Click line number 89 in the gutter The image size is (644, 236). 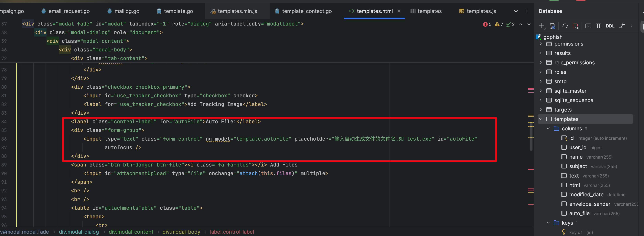pyautogui.click(x=4, y=165)
